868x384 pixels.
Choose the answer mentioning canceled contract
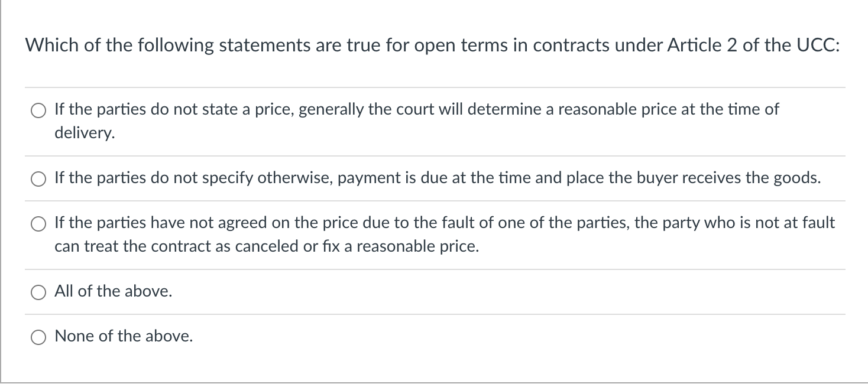38,223
